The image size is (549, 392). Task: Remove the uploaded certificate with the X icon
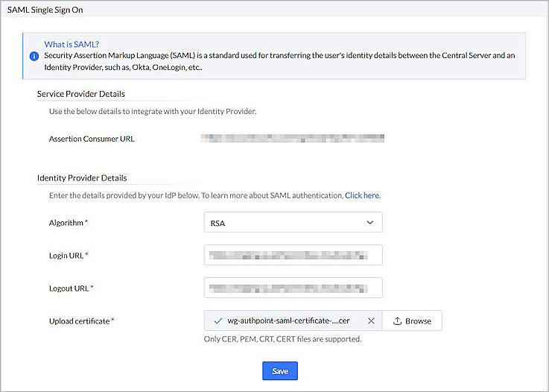[x=371, y=321]
